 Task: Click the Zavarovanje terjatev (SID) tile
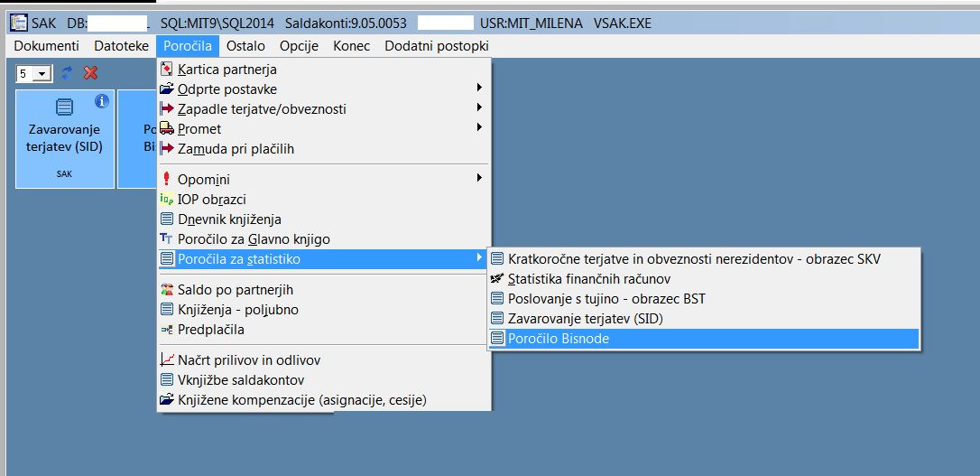coord(65,139)
